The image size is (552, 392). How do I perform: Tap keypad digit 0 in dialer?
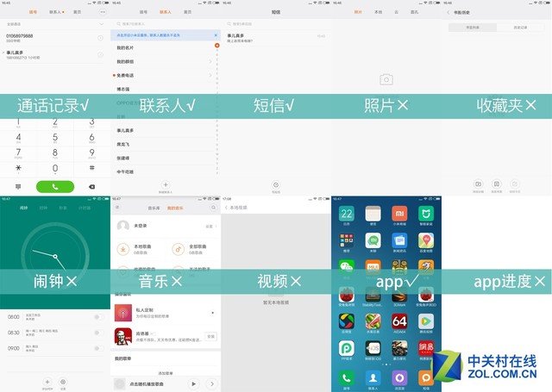(55, 169)
